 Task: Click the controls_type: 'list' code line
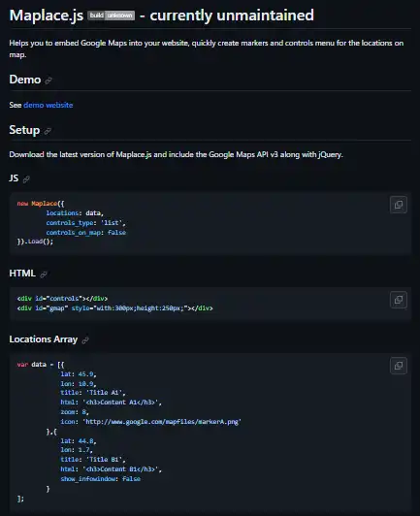(x=86, y=223)
